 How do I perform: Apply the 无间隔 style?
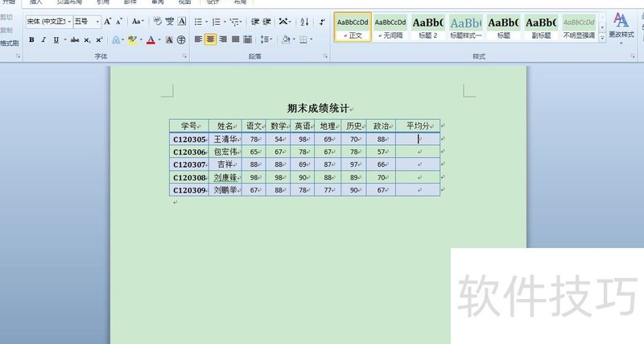pos(390,27)
